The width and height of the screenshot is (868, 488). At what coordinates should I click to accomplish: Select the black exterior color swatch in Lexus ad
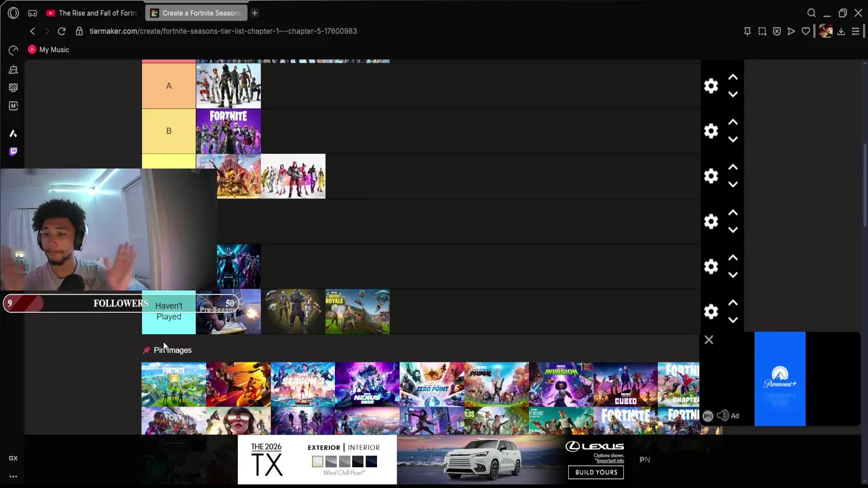click(x=358, y=462)
